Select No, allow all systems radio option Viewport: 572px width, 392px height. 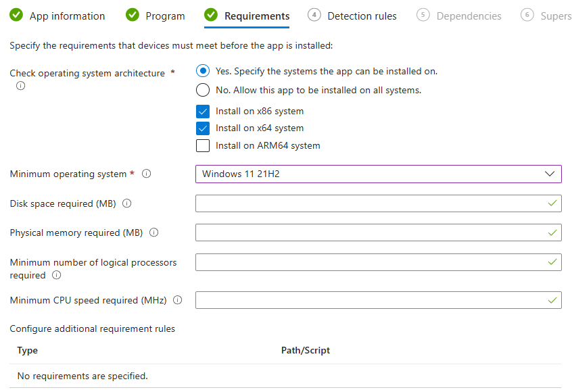(203, 90)
